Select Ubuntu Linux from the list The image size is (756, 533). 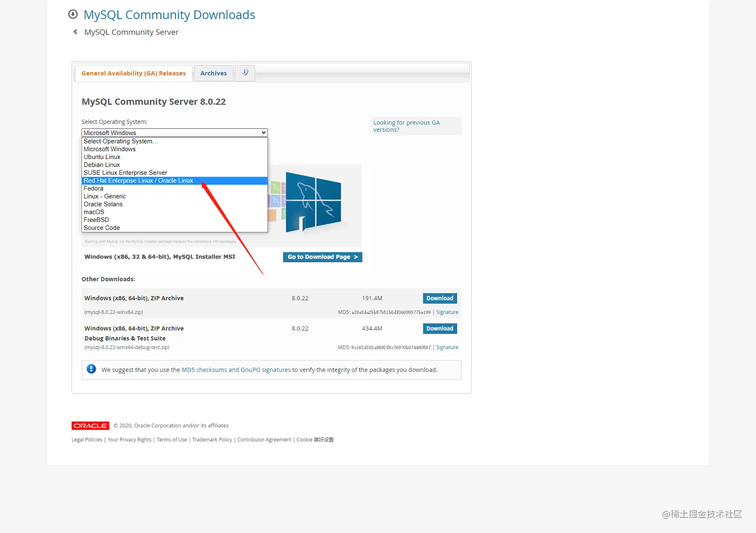174,157
